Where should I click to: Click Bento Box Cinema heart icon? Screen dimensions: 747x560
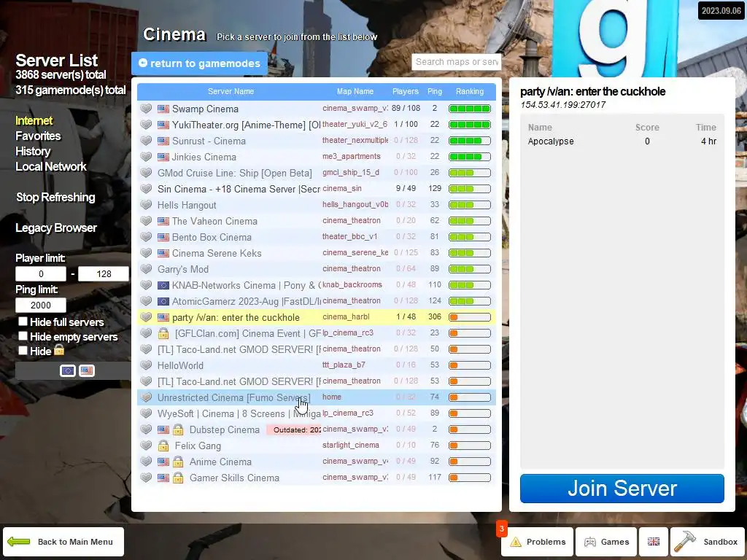point(146,237)
